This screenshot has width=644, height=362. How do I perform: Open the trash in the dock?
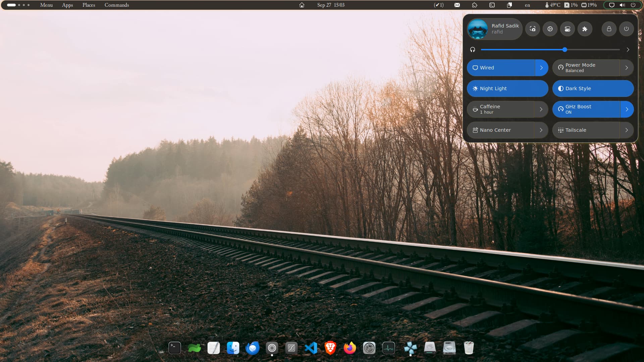click(469, 348)
